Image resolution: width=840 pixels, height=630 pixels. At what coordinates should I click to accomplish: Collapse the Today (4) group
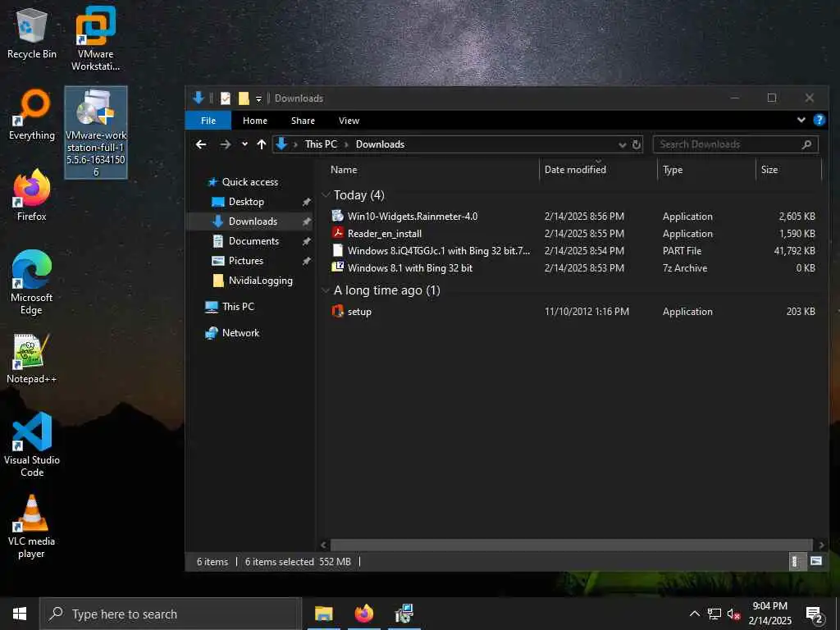(x=326, y=195)
